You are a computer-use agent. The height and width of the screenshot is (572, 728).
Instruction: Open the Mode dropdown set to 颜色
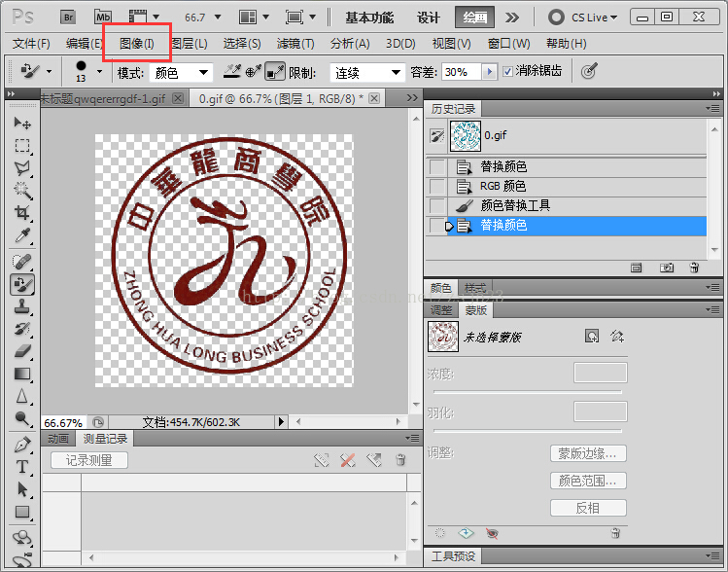click(x=181, y=73)
